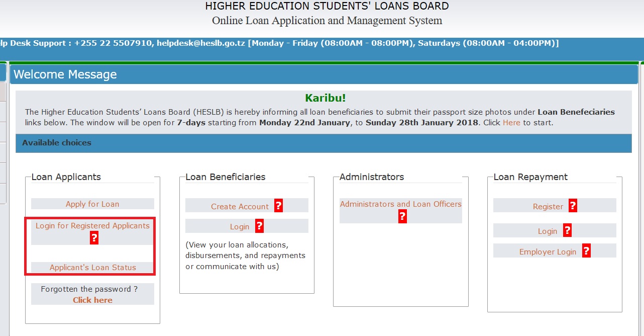The image size is (644, 336).
Task: Open help icon next to Loan Repayment Login
Action: coord(567,230)
